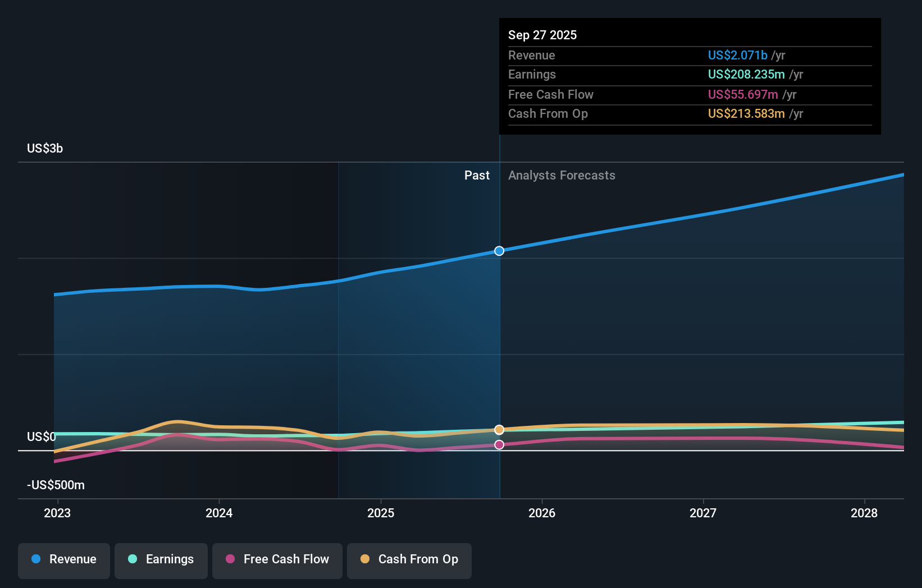Viewport: 922px width, 588px height.
Task: Select the orange Cash From Op marker on chart
Action: tap(499, 429)
